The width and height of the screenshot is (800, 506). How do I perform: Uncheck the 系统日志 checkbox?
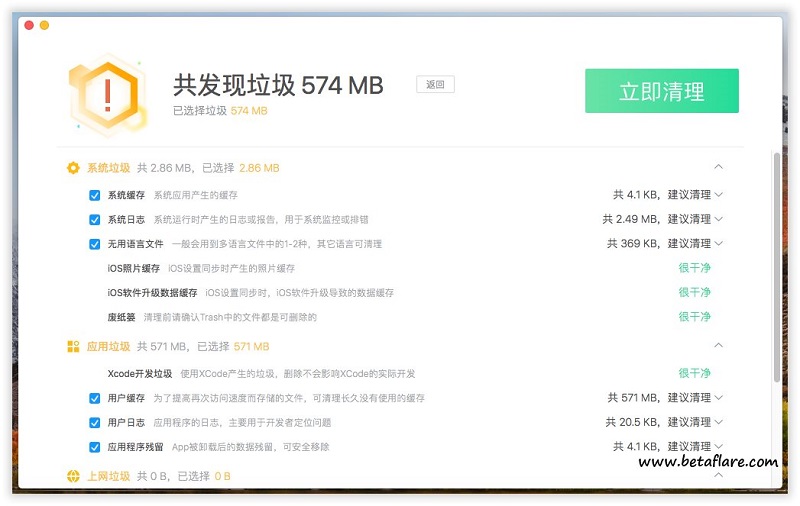coord(95,220)
